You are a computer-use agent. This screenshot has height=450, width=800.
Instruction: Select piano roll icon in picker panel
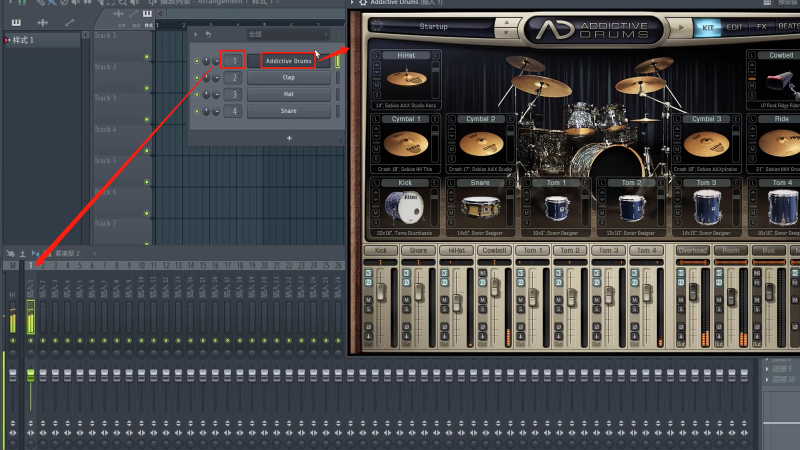16,22
